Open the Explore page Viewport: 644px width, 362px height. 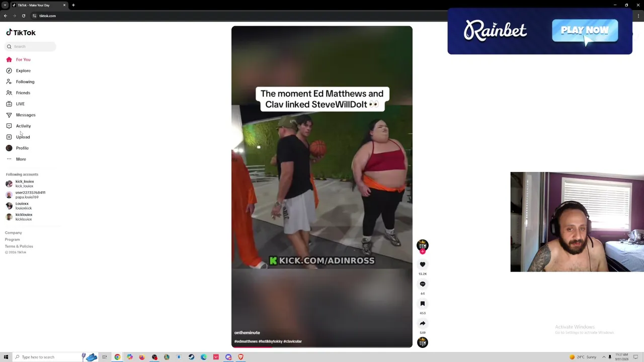click(x=18, y=70)
